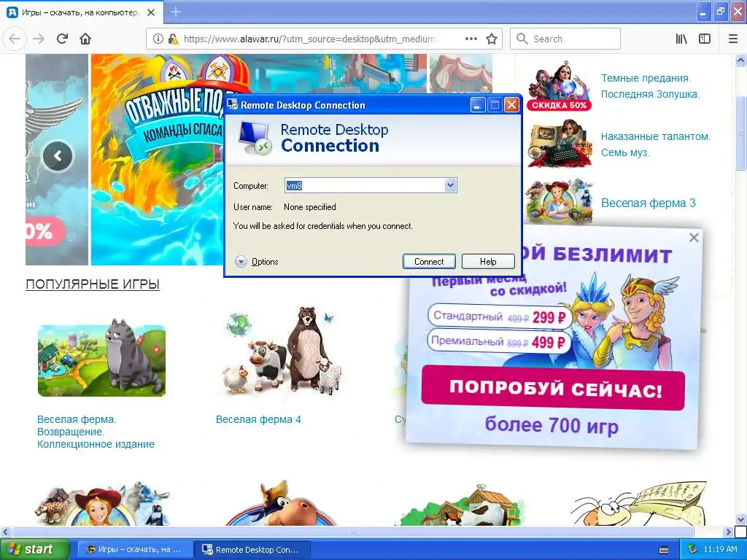The image size is (747, 560).
Task: Click the ПОПУЛЯРНЫЕ ИГРЫ heading link
Action: coord(93,284)
